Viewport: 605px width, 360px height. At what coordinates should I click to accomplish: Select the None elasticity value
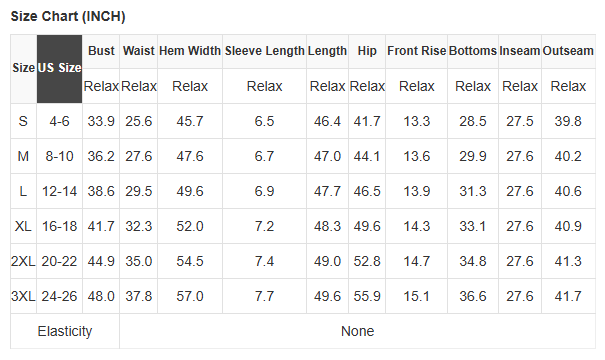pyautogui.click(x=358, y=331)
